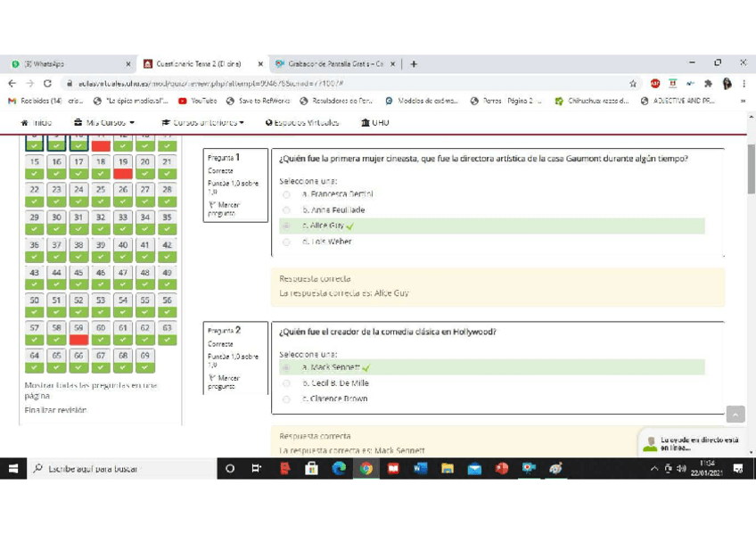
Task: Select radio option b. Anna Feuillade
Action: (x=286, y=210)
